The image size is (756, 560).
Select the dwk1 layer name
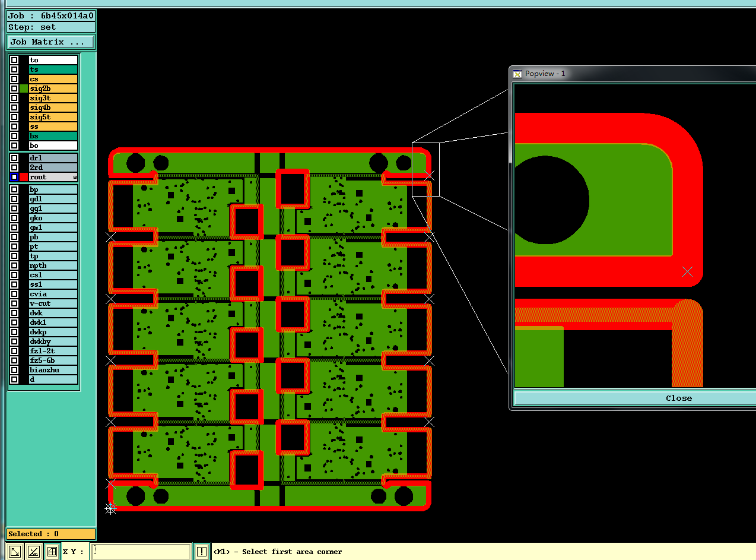[53, 322]
